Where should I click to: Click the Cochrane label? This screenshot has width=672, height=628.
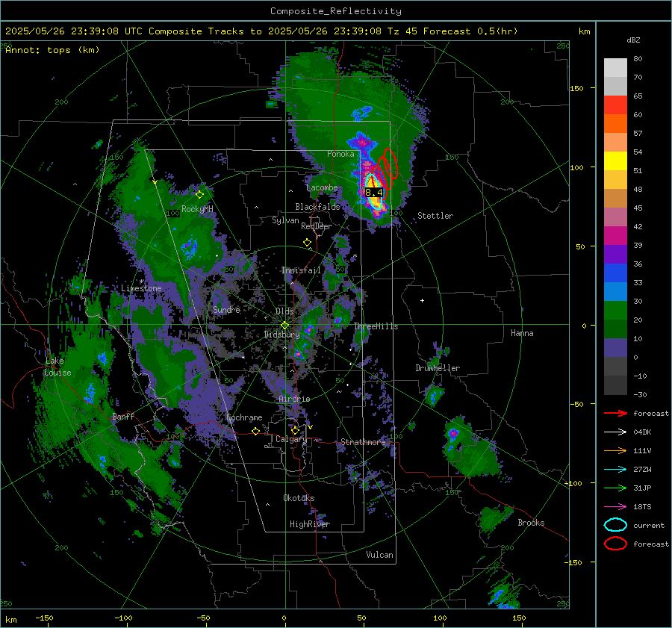[244, 417]
